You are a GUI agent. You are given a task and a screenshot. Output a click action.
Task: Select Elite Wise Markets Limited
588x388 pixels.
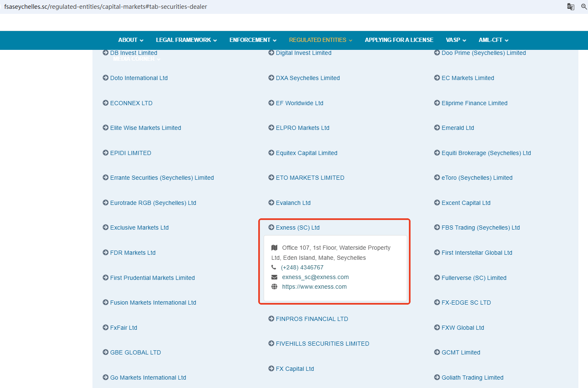point(146,128)
